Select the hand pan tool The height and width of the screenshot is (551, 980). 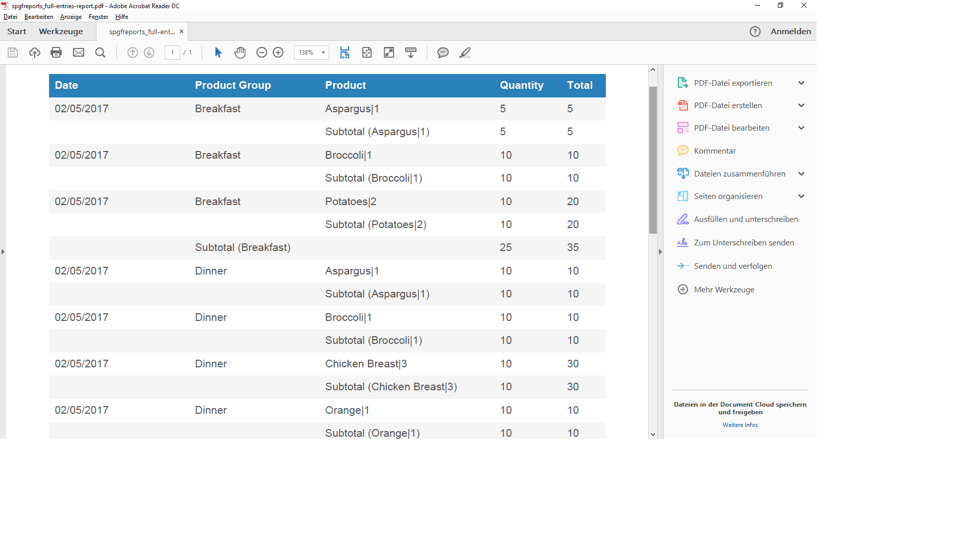240,53
